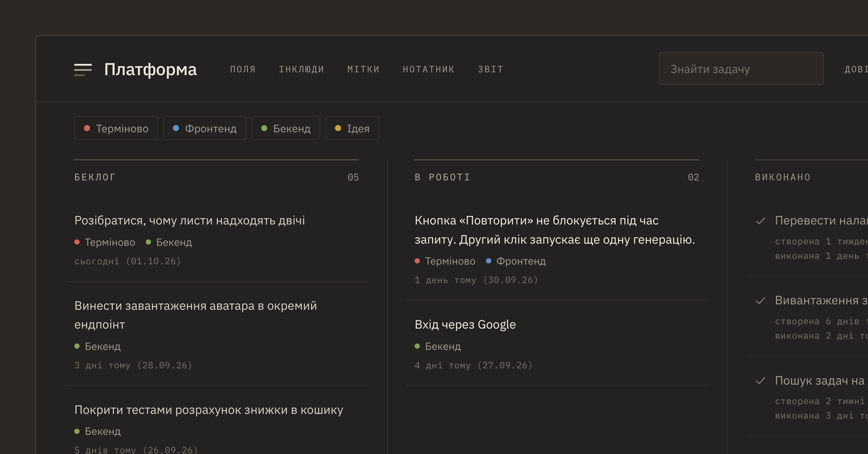Click the checkmark next to Пошук задач task
The width and height of the screenshot is (868, 454).
click(761, 381)
